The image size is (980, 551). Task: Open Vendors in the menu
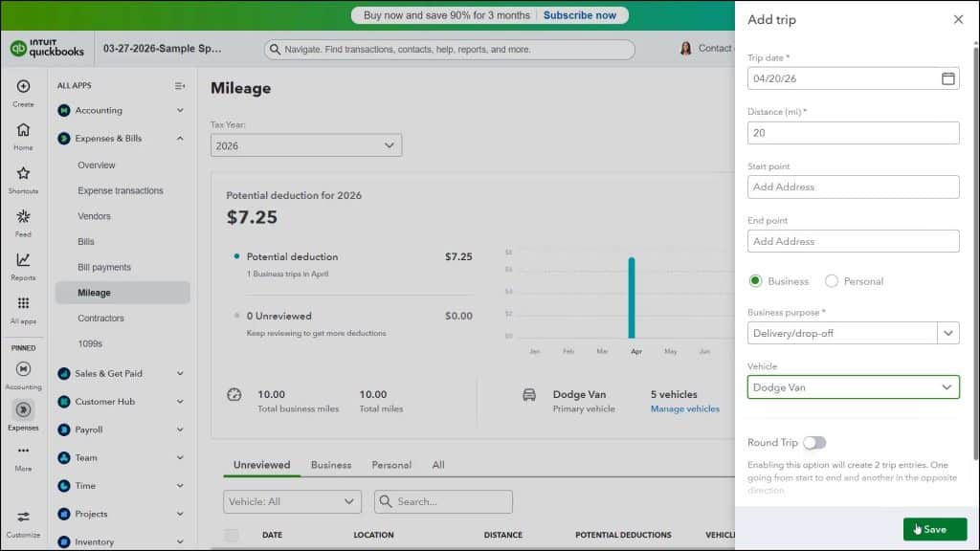(95, 216)
